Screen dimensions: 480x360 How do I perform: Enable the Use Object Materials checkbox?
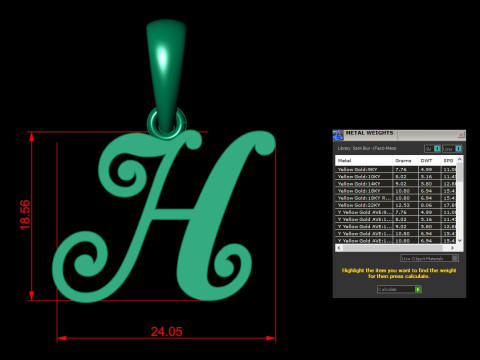(455, 258)
